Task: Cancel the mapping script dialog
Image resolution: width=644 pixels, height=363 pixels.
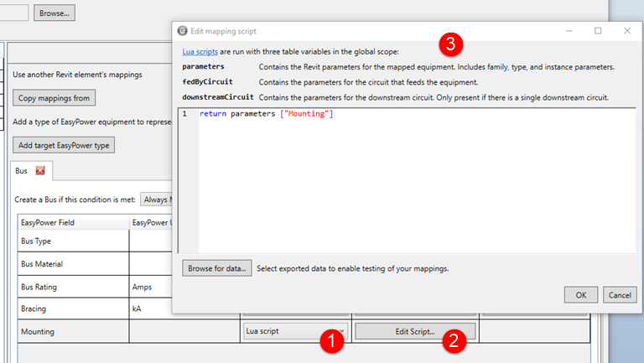Action: (x=618, y=295)
